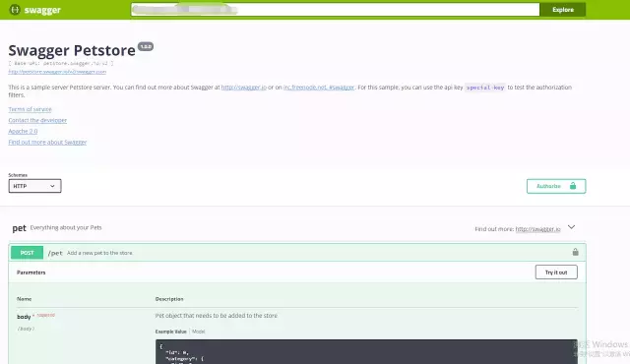Click the Explore button
The width and height of the screenshot is (630, 364).
click(x=562, y=10)
